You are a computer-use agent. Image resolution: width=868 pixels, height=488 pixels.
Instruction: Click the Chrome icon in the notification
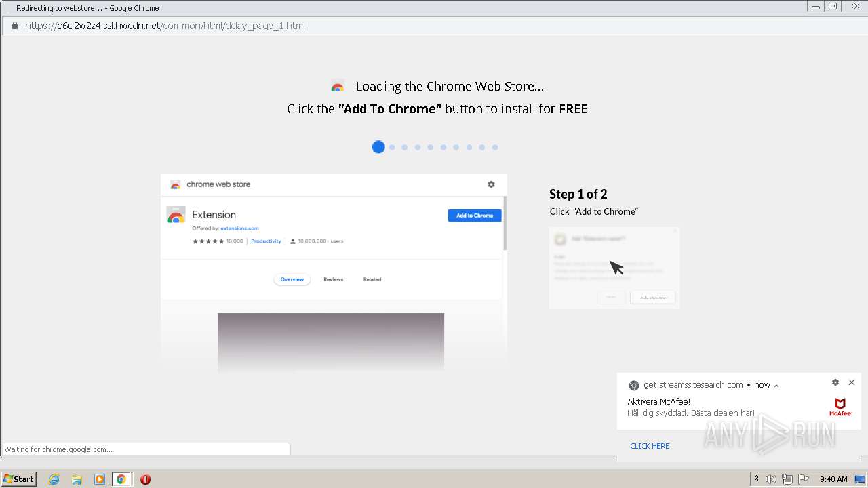[634, 385]
